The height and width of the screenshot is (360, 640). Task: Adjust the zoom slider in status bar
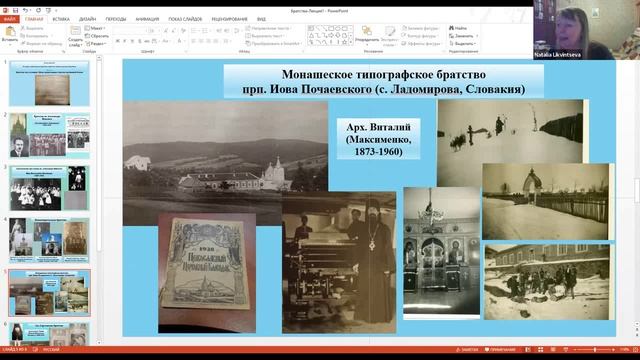coord(595,350)
